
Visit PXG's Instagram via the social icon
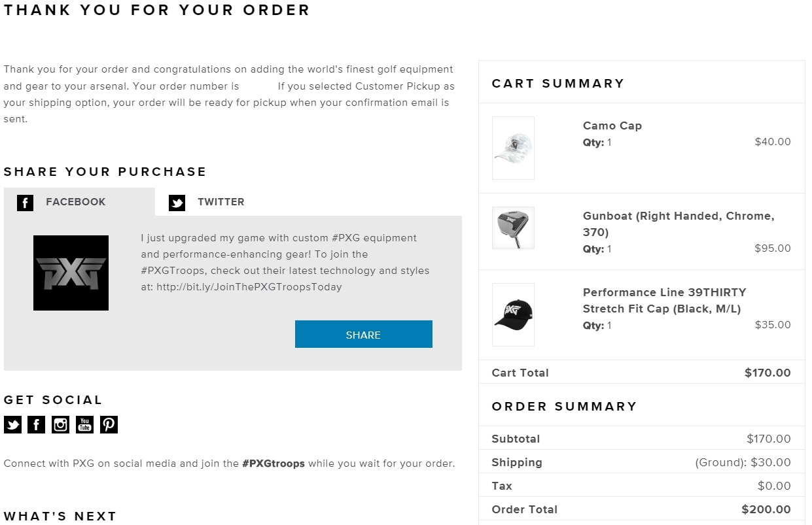[61, 425]
